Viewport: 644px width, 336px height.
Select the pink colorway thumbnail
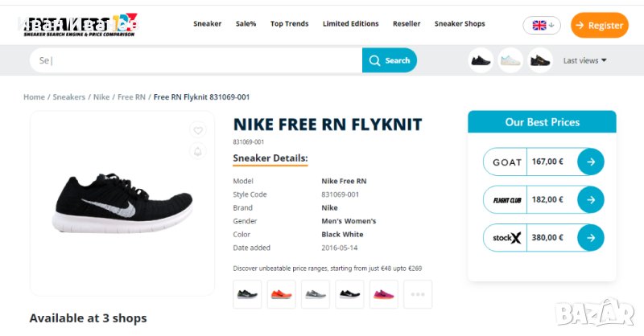(384, 294)
